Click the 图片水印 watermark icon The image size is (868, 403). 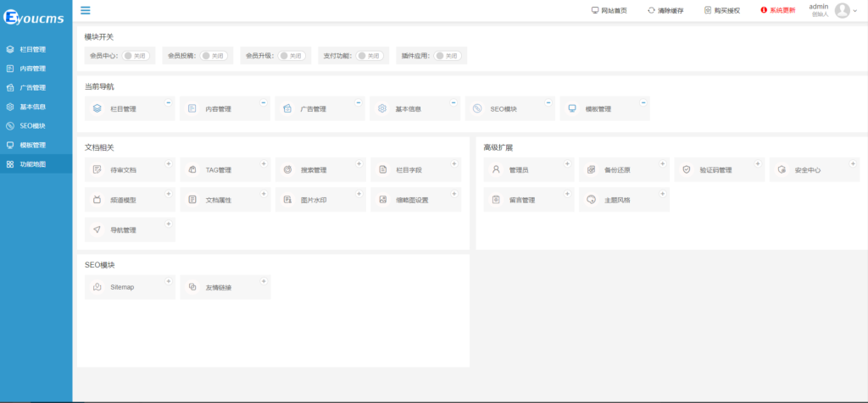288,200
